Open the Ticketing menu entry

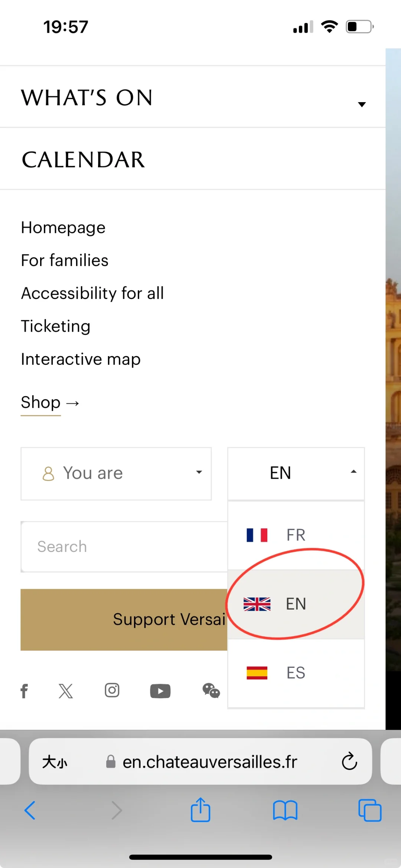[x=55, y=326]
